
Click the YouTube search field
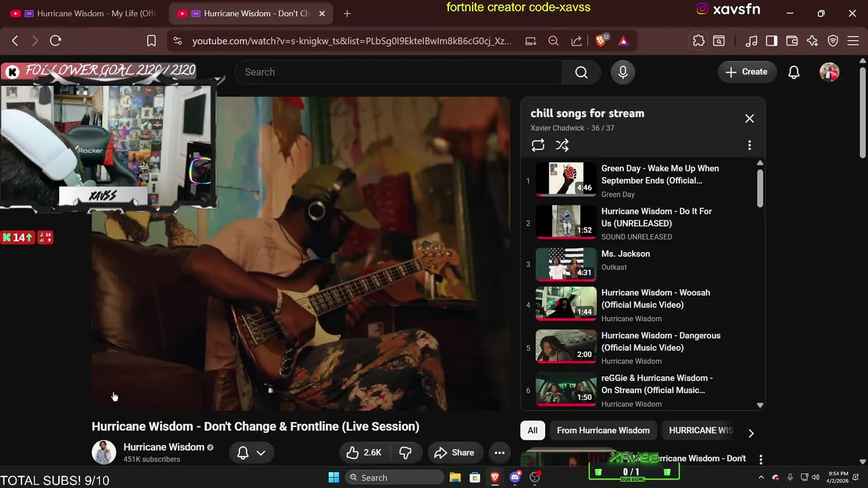point(398,72)
